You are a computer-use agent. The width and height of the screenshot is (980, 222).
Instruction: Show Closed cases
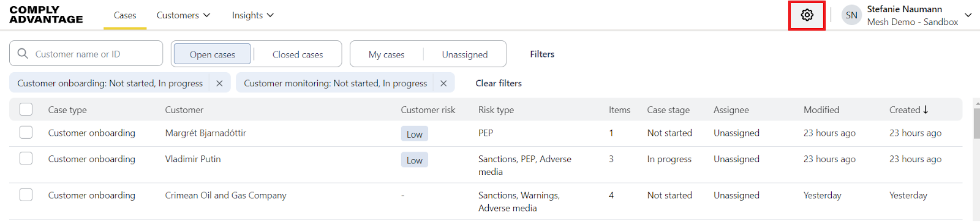click(298, 54)
